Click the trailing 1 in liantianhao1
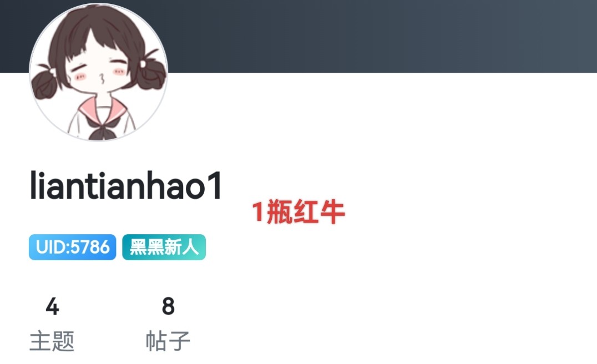 (215, 185)
